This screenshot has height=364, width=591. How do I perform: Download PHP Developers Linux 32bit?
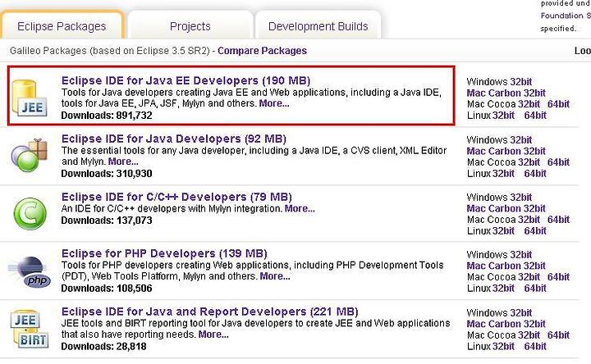503,289
